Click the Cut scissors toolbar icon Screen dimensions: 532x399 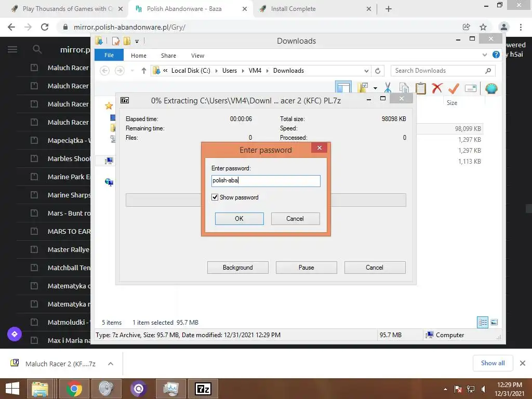[388, 88]
